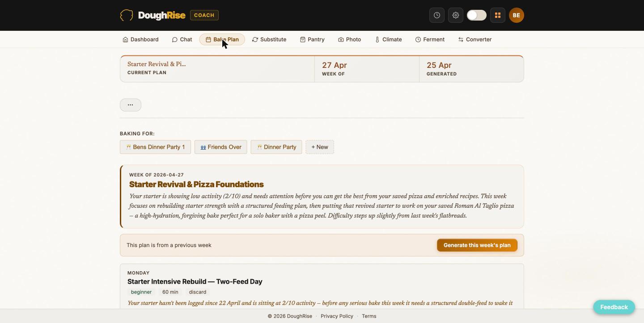The image size is (644, 323).
Task: Select the Dinner Party chip
Action: [x=276, y=147]
